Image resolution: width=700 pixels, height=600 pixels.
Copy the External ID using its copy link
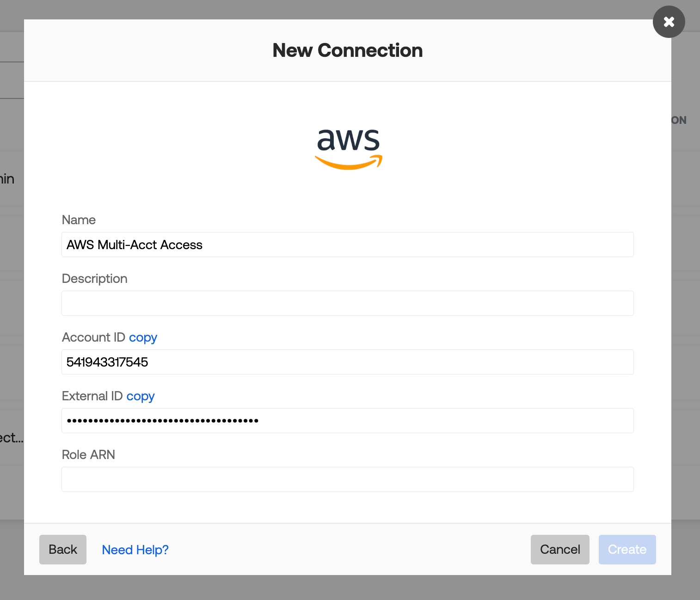(141, 397)
